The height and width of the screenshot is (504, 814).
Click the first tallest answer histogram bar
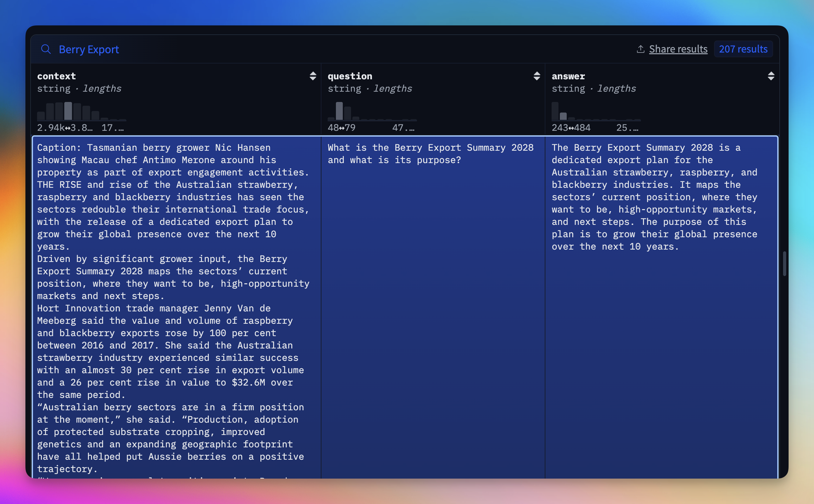click(x=555, y=111)
